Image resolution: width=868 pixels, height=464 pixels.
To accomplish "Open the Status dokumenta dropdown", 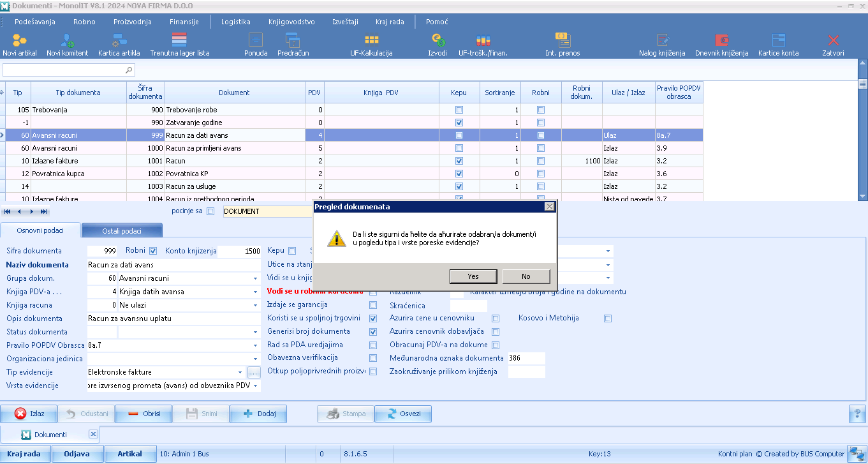I will tap(255, 333).
